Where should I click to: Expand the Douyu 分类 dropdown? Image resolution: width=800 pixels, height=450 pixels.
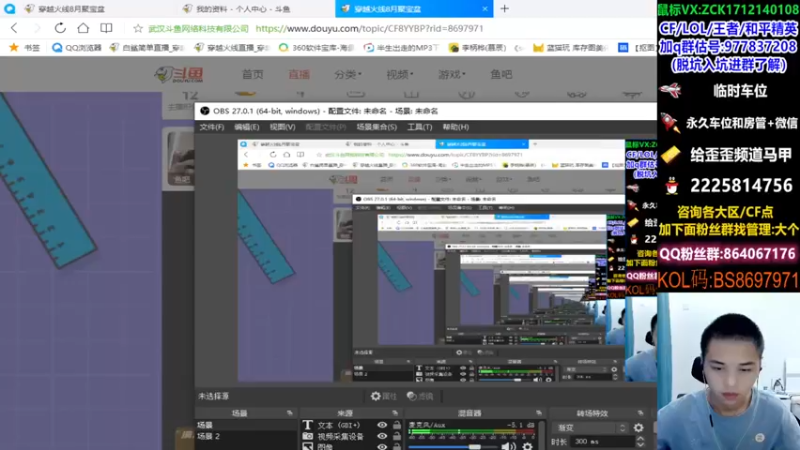pos(348,74)
